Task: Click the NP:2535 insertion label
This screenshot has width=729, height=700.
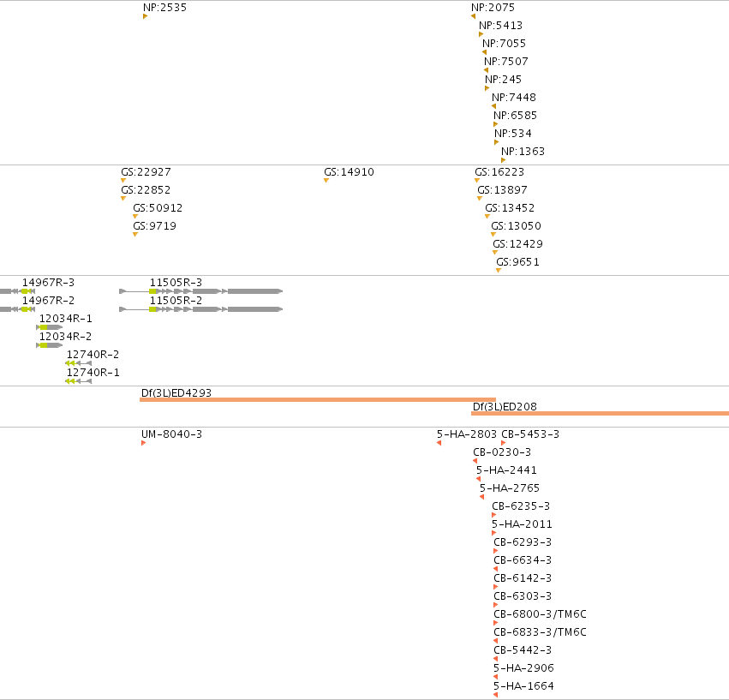Action: [x=164, y=8]
